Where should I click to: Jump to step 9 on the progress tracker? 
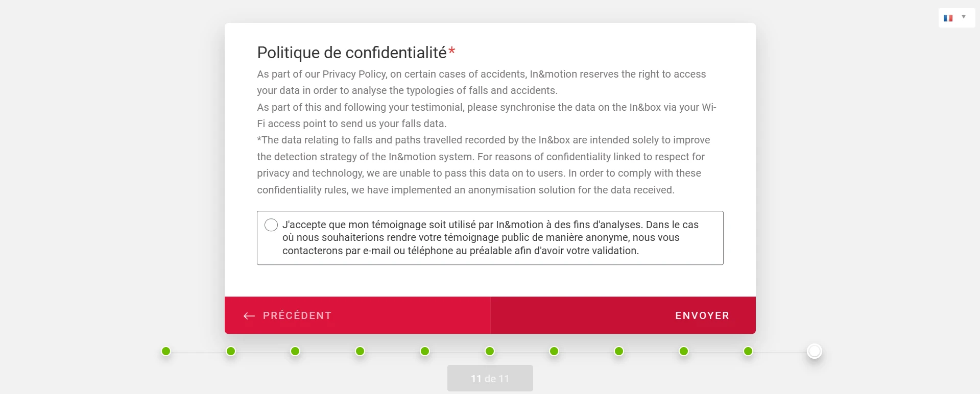click(x=683, y=351)
